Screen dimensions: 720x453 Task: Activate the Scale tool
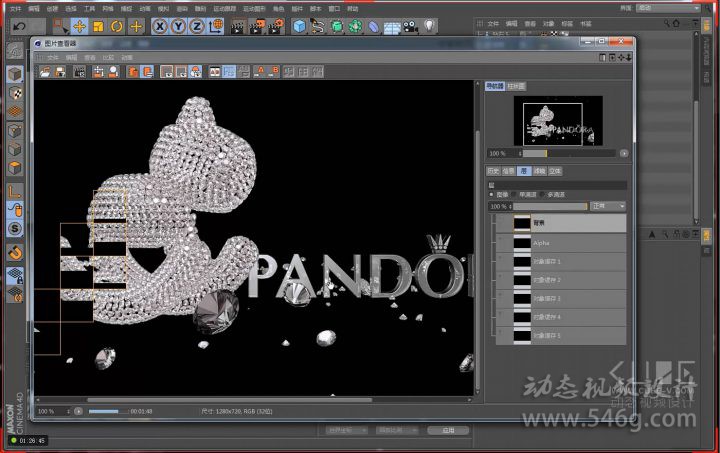pyautogui.click(x=98, y=26)
